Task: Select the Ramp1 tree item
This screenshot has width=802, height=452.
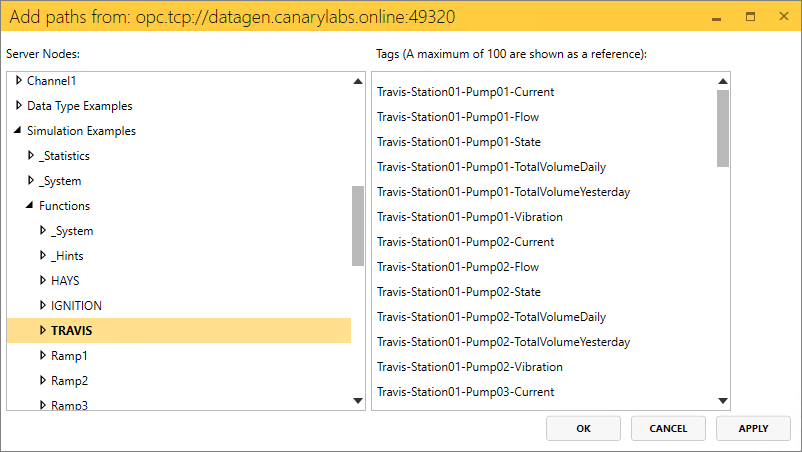Action: click(69, 356)
